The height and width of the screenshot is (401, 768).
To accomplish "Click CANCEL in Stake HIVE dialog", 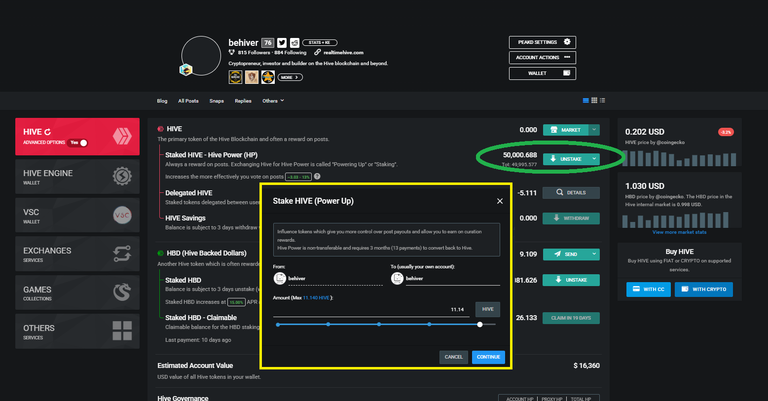I will [454, 357].
